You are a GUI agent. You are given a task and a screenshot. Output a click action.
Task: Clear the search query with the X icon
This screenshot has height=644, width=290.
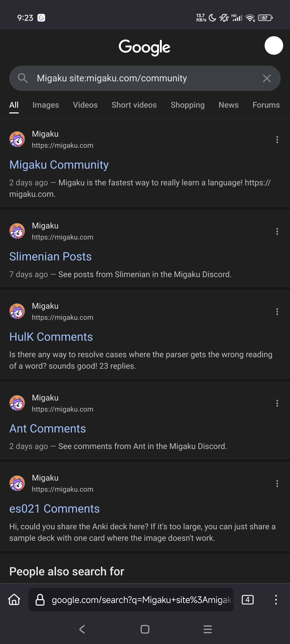267,78
